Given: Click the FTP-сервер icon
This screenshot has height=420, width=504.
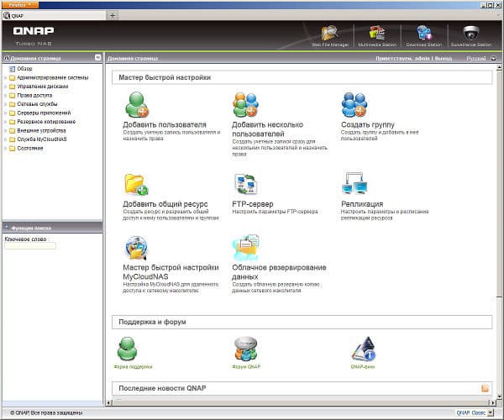Looking at the screenshot, I should pyautogui.click(x=245, y=184).
